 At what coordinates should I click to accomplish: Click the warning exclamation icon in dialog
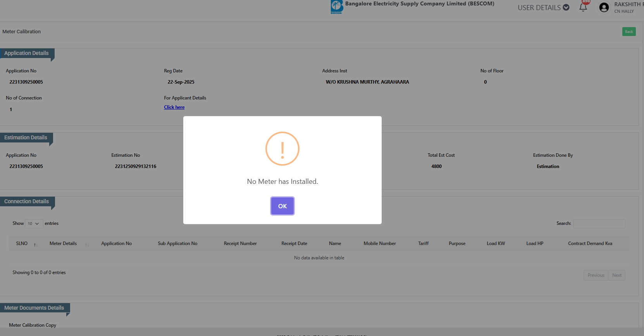click(x=282, y=149)
